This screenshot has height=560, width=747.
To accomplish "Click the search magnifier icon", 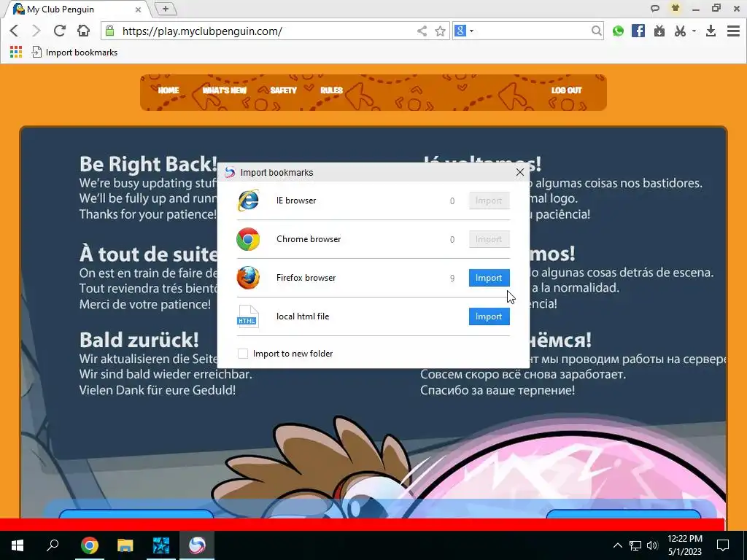I will coord(596,31).
